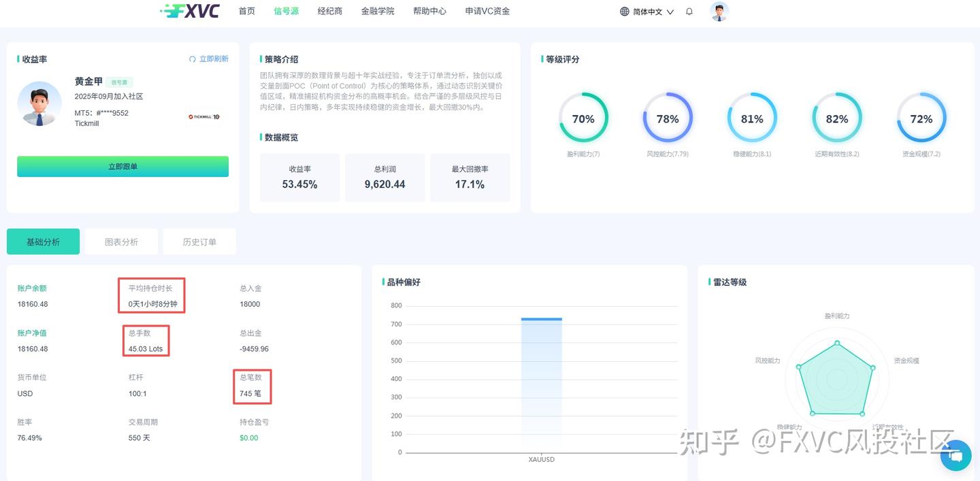Click the FXVC logo

pos(190,11)
